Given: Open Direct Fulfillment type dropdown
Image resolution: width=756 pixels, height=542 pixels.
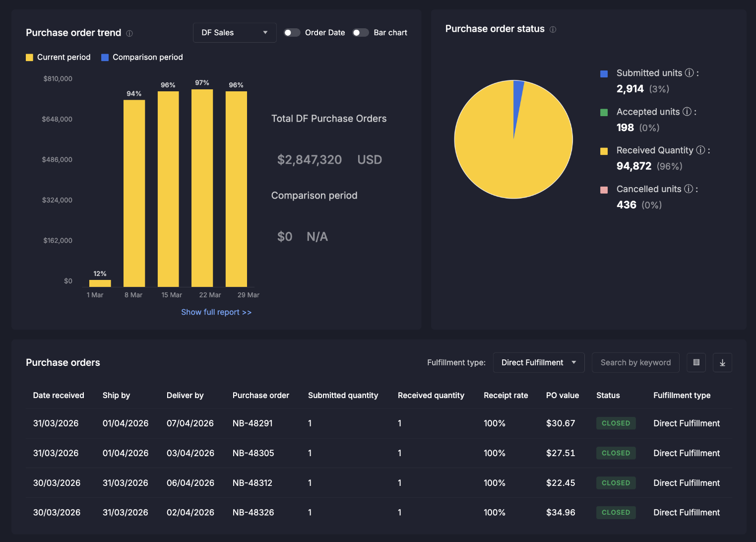Looking at the screenshot, I should [x=539, y=362].
